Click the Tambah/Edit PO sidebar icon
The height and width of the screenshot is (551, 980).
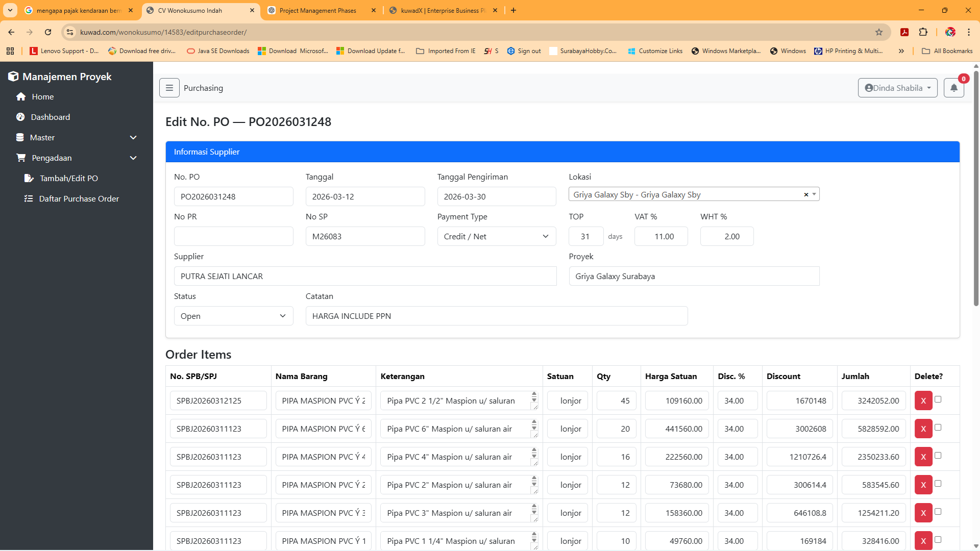29,178
